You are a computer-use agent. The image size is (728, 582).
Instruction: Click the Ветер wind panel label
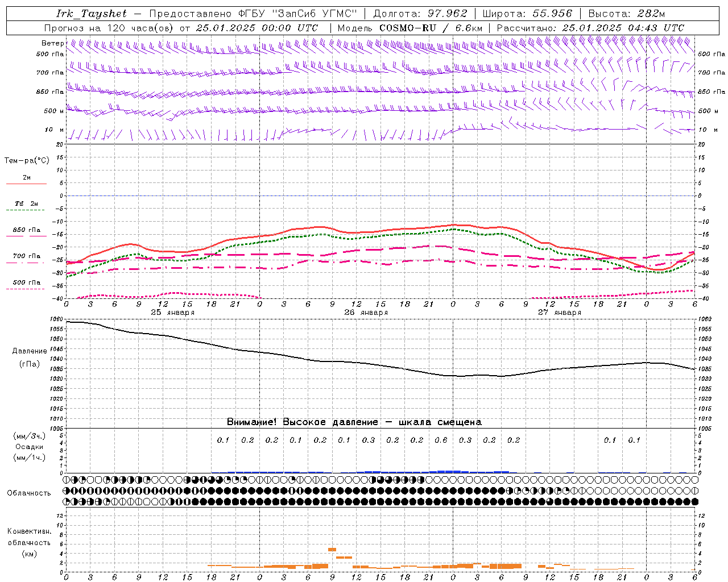click(x=53, y=43)
